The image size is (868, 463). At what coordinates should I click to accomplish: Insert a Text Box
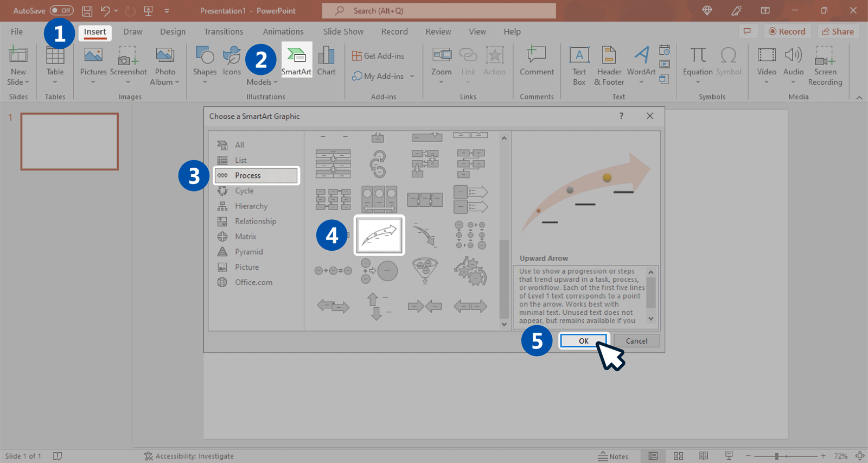579,66
